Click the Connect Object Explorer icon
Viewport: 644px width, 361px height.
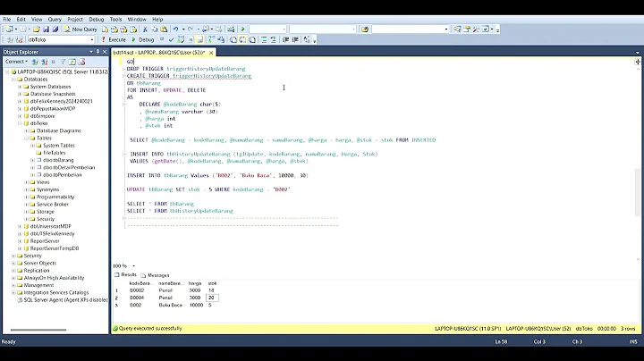pyautogui.click(x=35, y=62)
